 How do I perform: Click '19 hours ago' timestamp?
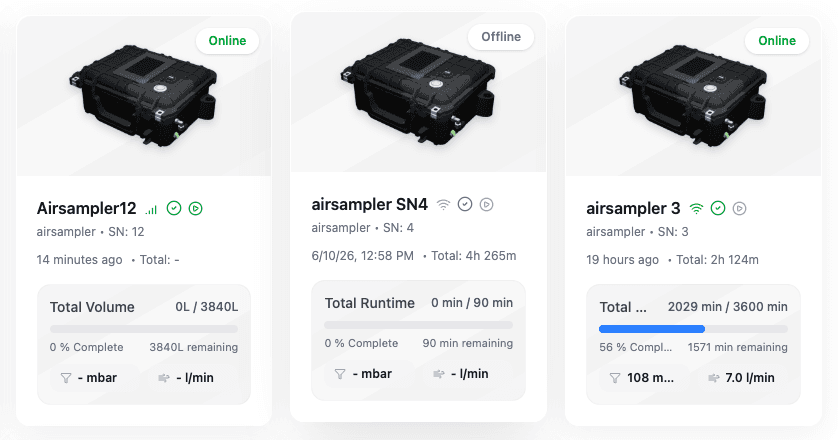pos(622,260)
